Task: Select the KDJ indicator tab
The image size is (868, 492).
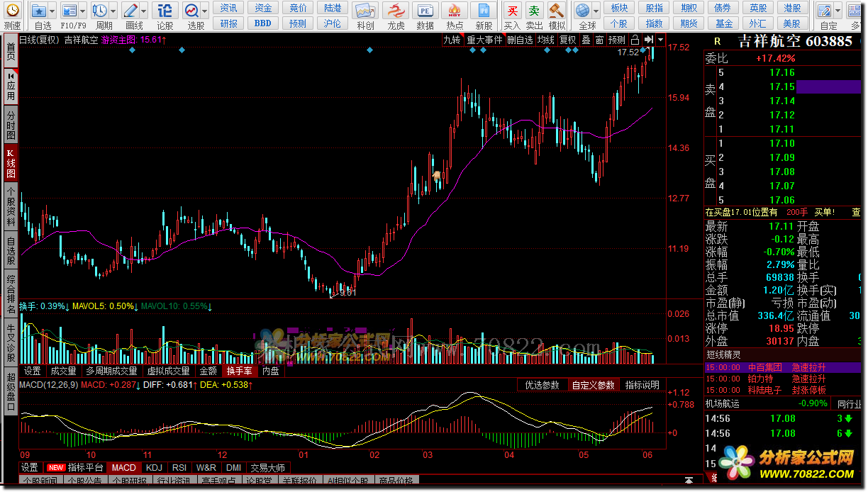Action: 154,468
